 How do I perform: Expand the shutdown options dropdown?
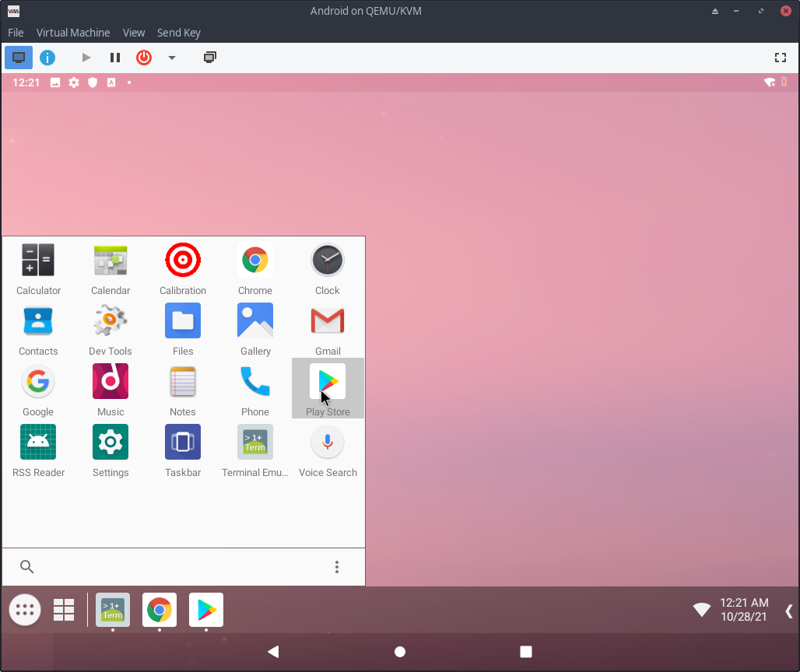172,58
